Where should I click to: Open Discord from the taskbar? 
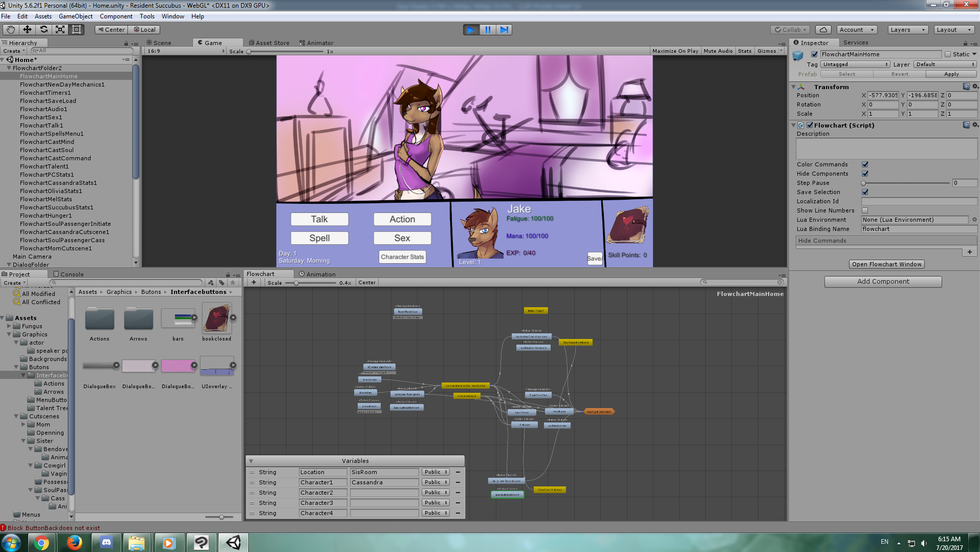[106, 543]
